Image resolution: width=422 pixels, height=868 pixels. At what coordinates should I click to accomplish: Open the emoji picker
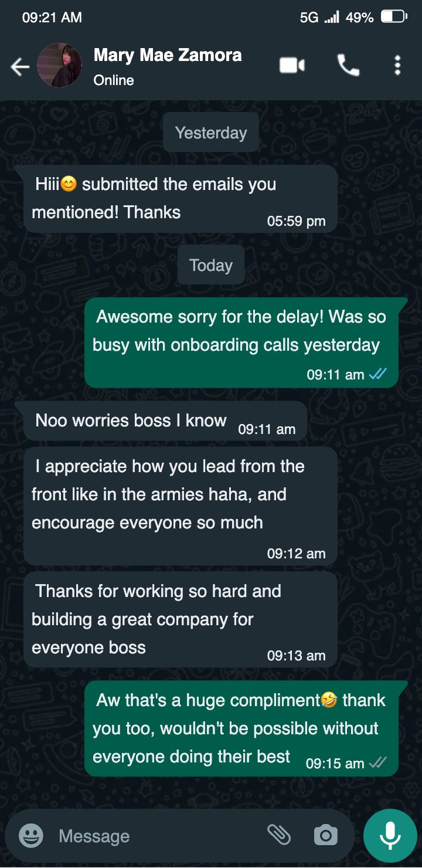point(31,836)
